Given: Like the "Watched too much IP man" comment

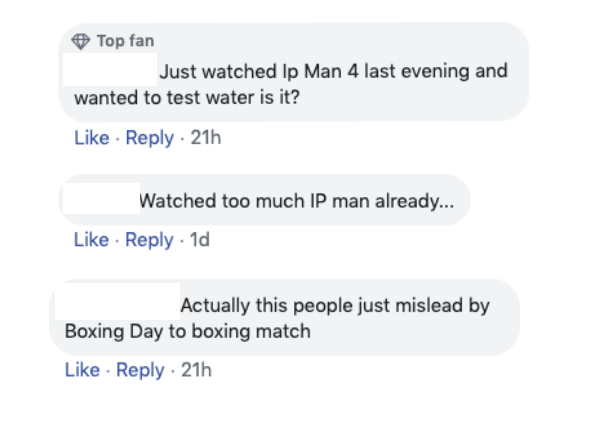Looking at the screenshot, I should click(x=91, y=239).
